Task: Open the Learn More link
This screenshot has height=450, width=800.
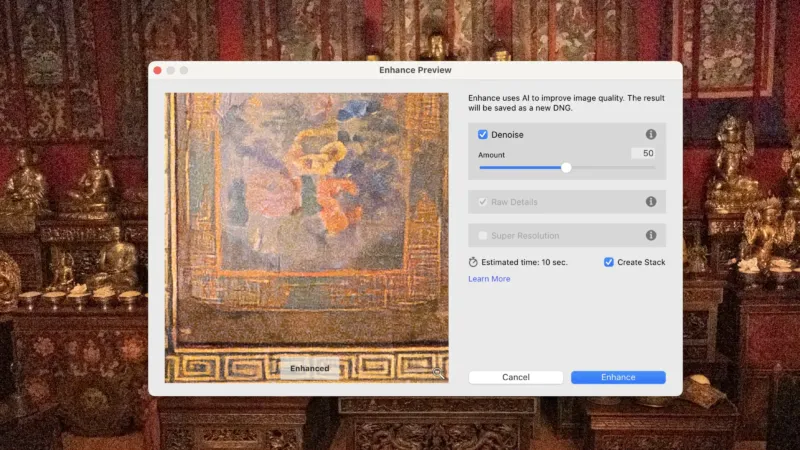Action: pyautogui.click(x=489, y=279)
